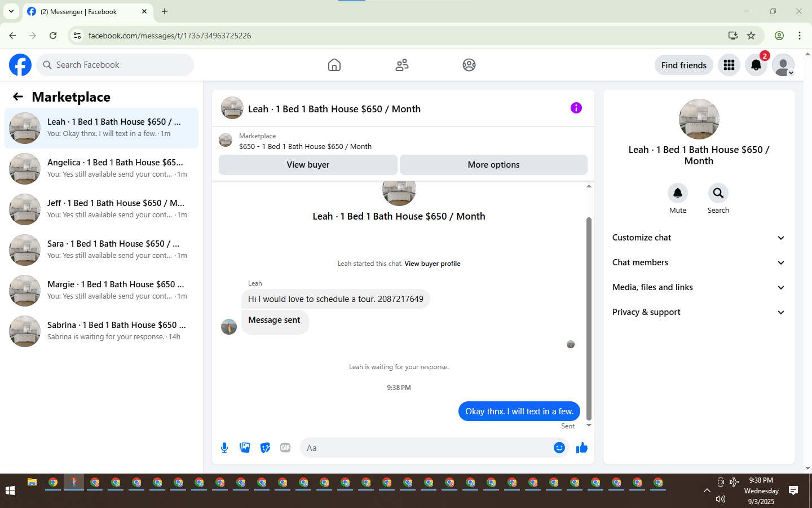Close the Messenger browser tab
This screenshot has height=508, width=812.
point(144,11)
